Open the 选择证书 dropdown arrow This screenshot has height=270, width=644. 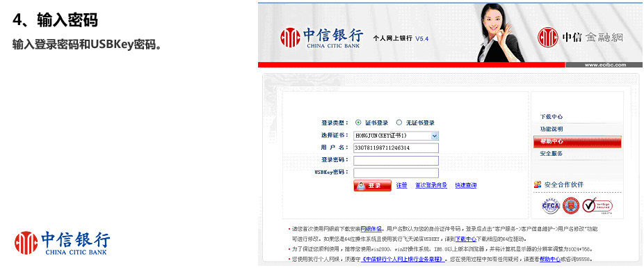coord(435,136)
